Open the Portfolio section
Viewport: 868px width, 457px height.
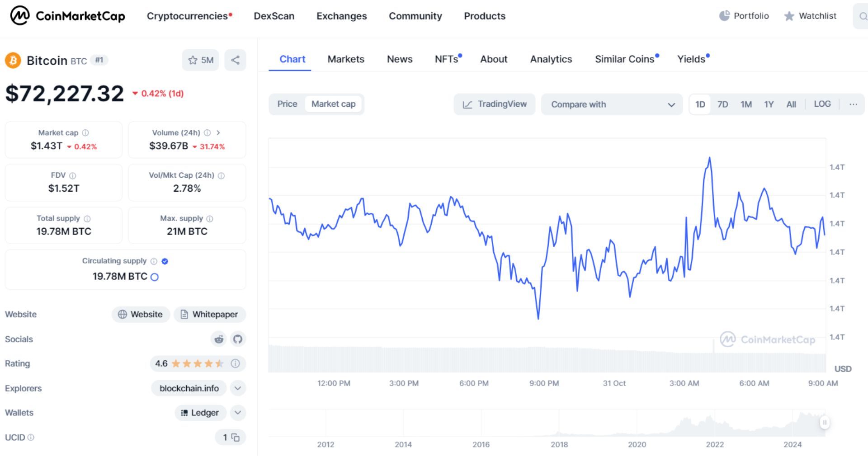744,16
